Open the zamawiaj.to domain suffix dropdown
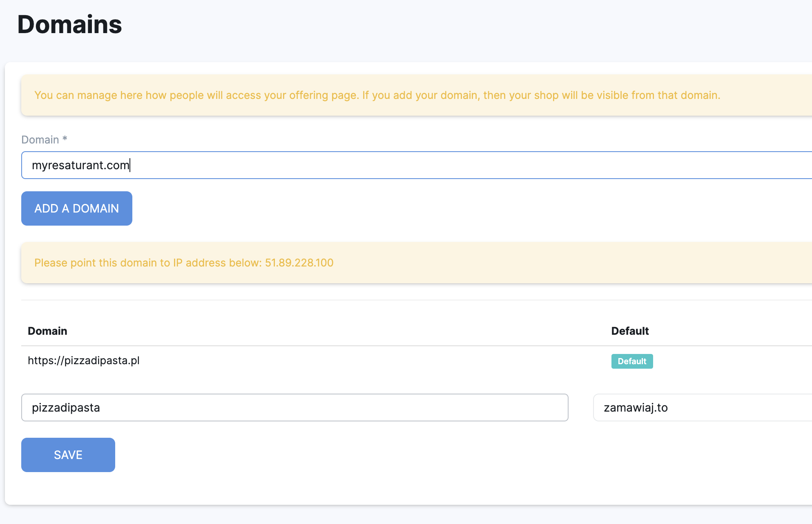Image resolution: width=812 pixels, height=524 pixels. click(702, 408)
